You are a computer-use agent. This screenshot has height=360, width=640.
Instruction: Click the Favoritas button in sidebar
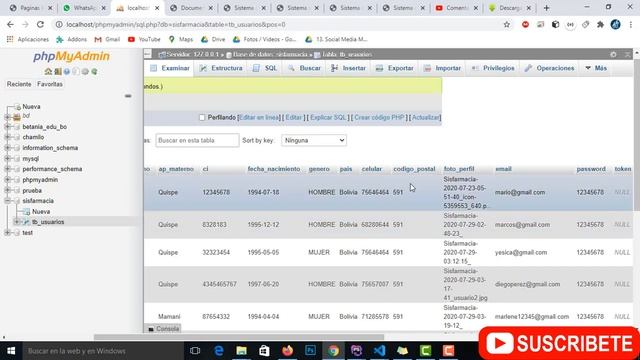click(x=50, y=84)
